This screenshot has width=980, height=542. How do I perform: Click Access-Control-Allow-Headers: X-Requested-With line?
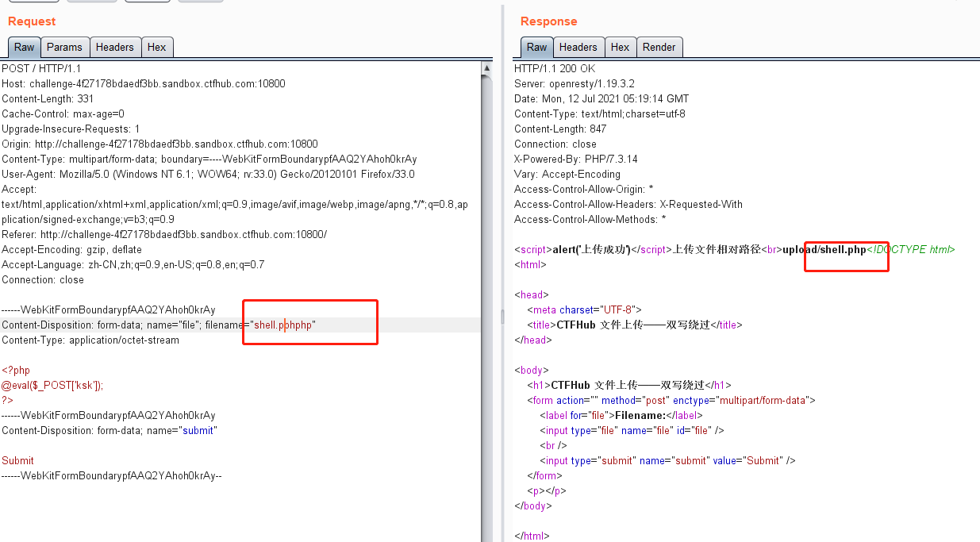coord(628,204)
